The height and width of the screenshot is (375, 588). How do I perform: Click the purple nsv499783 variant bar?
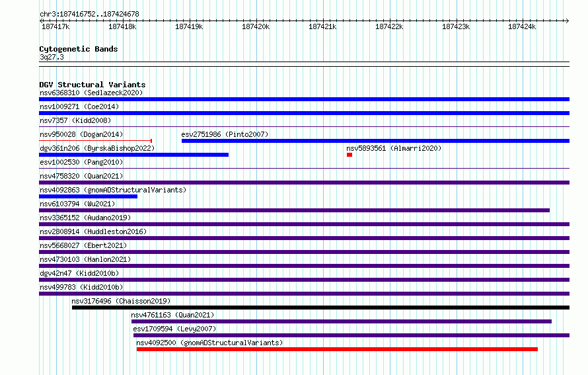pyautogui.click(x=304, y=294)
